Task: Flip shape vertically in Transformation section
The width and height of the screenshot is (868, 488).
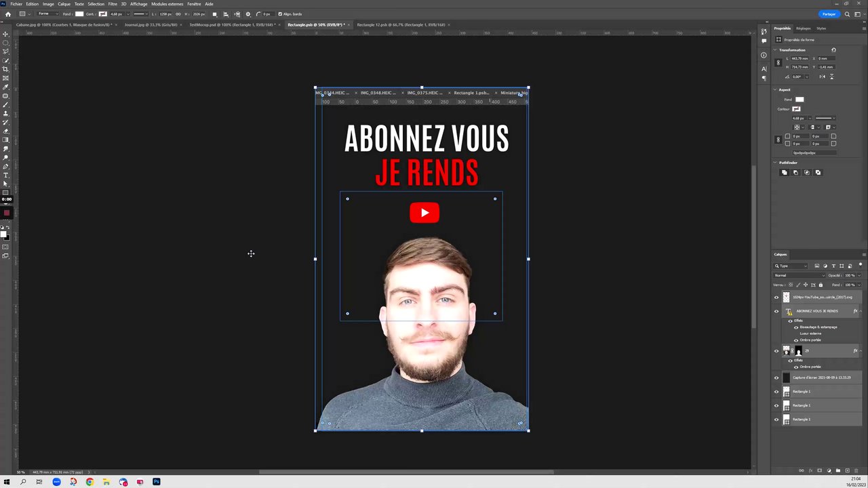Action: pyautogui.click(x=832, y=77)
